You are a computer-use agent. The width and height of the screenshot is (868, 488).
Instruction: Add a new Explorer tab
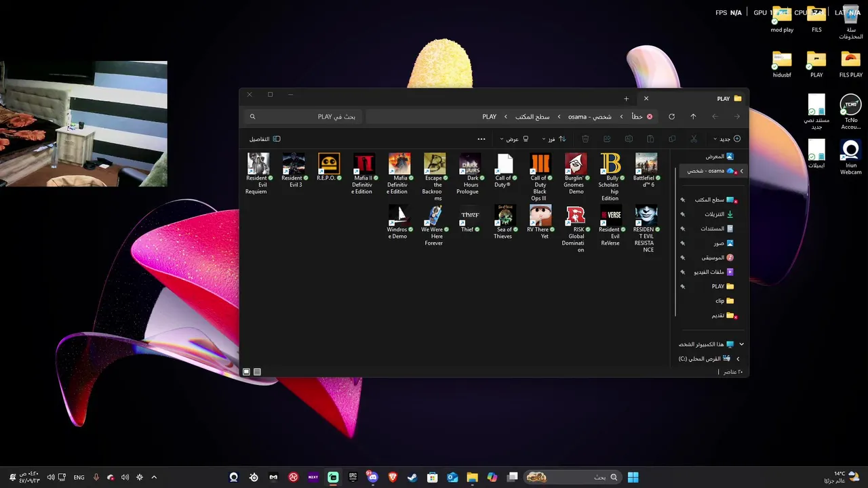[x=626, y=99]
